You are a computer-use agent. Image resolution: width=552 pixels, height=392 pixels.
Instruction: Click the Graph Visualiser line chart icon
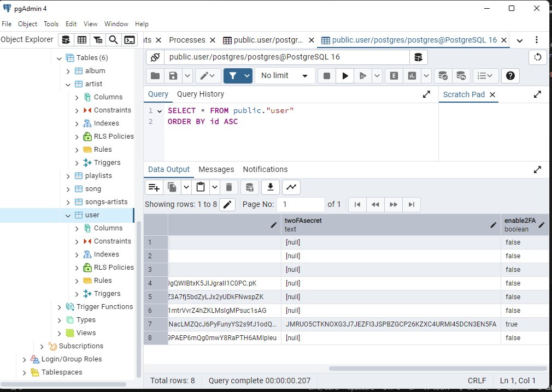tap(291, 187)
